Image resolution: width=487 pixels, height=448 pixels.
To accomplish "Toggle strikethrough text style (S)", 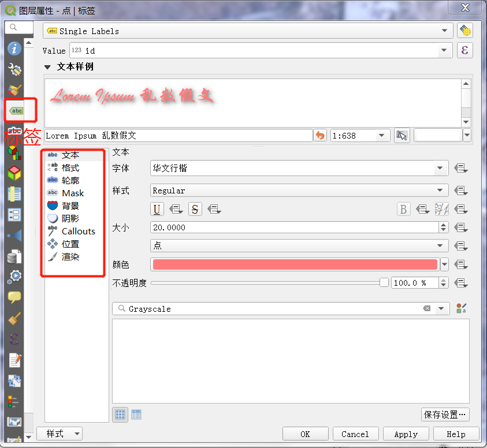I will (x=195, y=209).
